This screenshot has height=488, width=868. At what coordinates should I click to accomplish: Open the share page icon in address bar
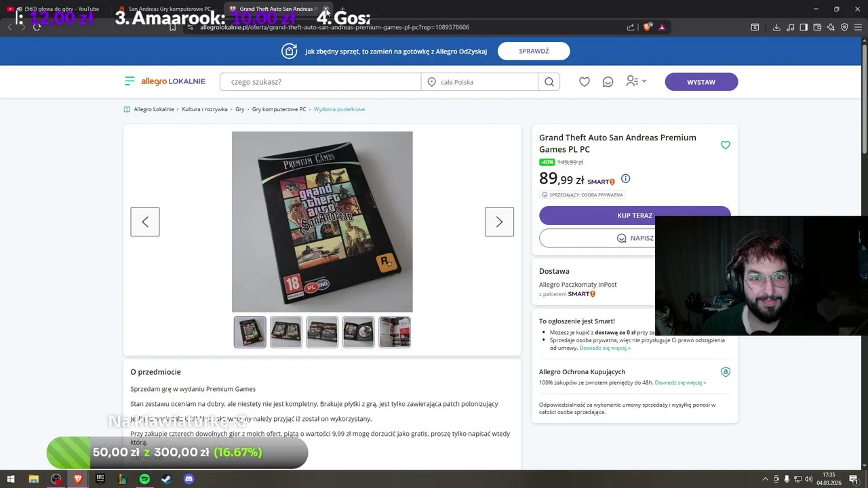tap(631, 27)
